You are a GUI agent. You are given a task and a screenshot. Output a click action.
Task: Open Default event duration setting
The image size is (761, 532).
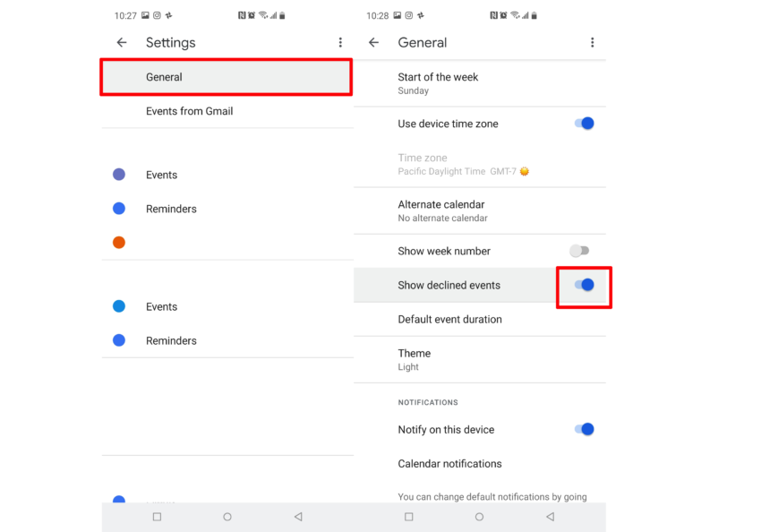[480, 320]
